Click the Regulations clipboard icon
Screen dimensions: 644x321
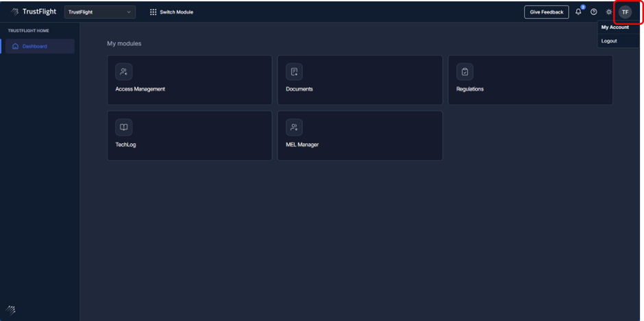(x=465, y=71)
